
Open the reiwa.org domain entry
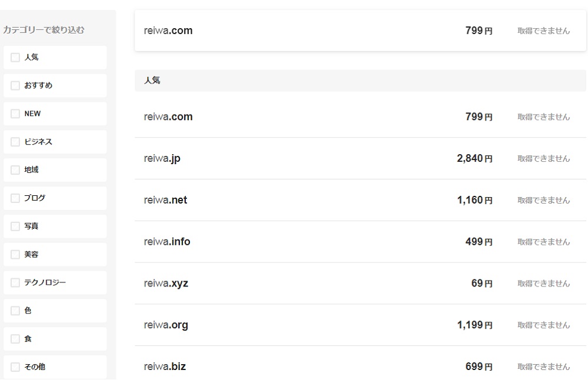pyautogui.click(x=166, y=325)
